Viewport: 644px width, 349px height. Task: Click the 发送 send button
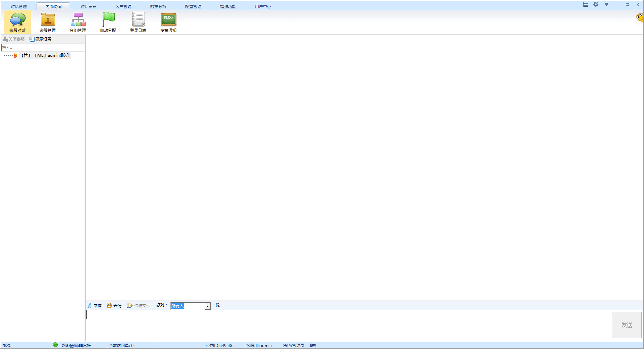627,325
